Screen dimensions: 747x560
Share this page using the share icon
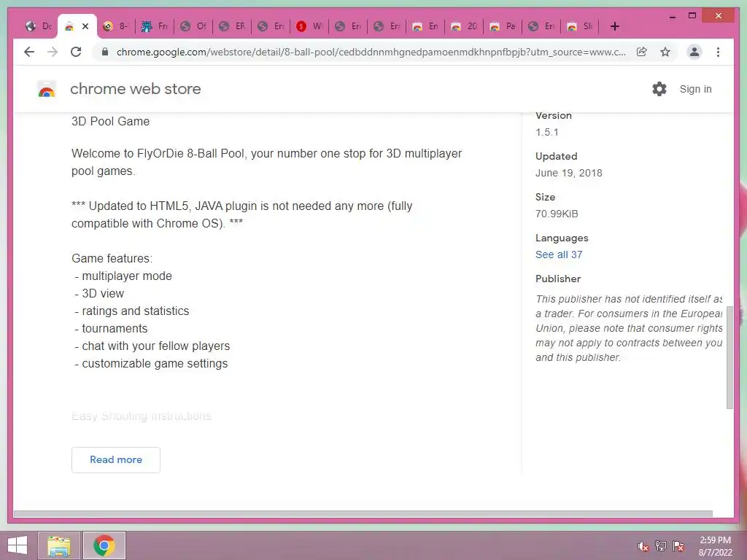pyautogui.click(x=642, y=52)
